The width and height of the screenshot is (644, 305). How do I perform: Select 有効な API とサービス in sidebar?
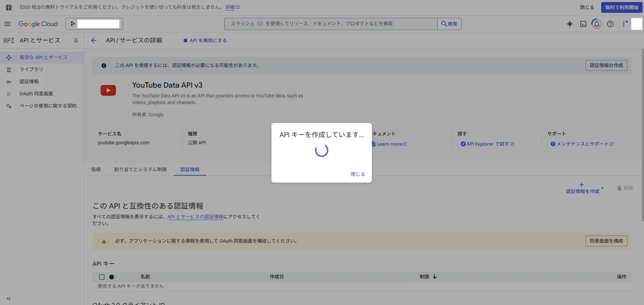pyautogui.click(x=42, y=57)
